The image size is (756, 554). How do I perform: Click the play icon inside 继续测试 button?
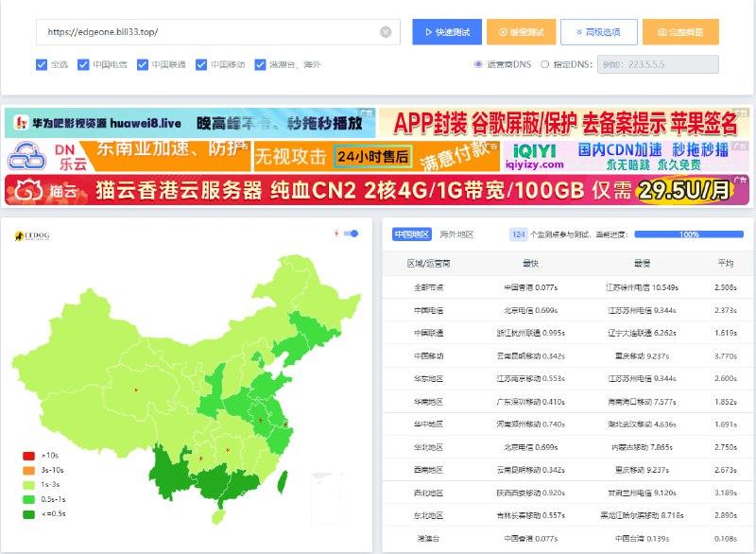502,31
